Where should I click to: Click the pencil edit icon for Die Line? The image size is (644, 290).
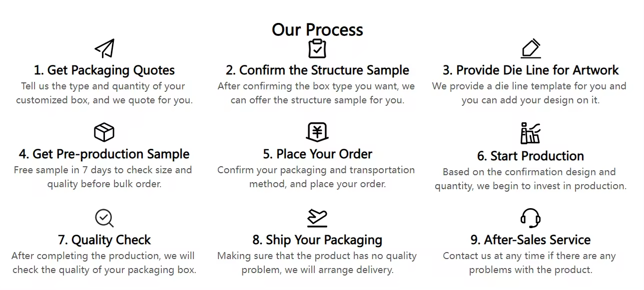click(531, 48)
